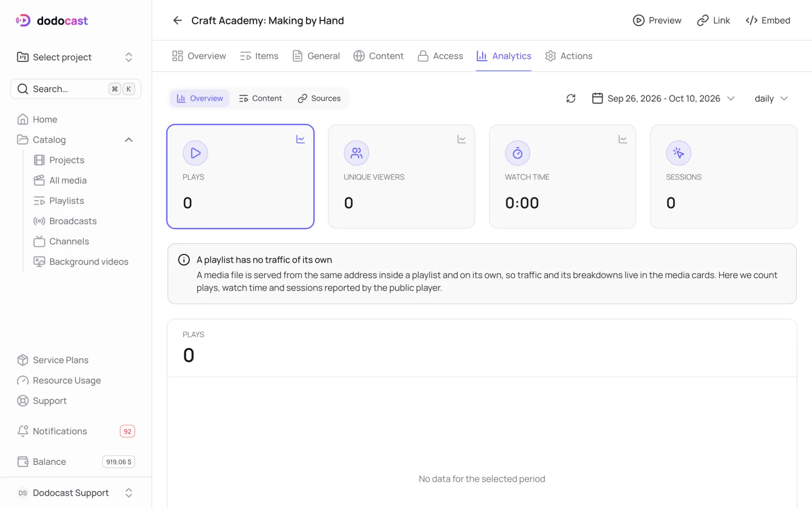This screenshot has height=508, width=812.
Task: Select the Sessions metric card
Action: 724,177
